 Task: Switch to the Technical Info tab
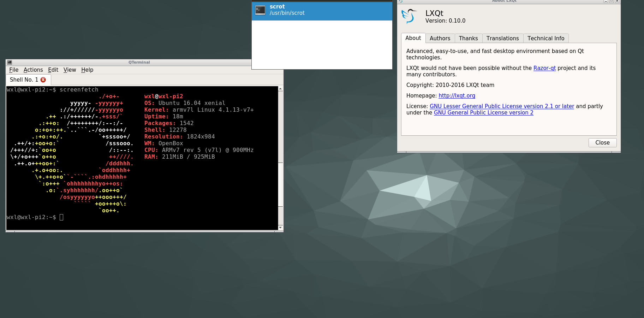[546, 39]
